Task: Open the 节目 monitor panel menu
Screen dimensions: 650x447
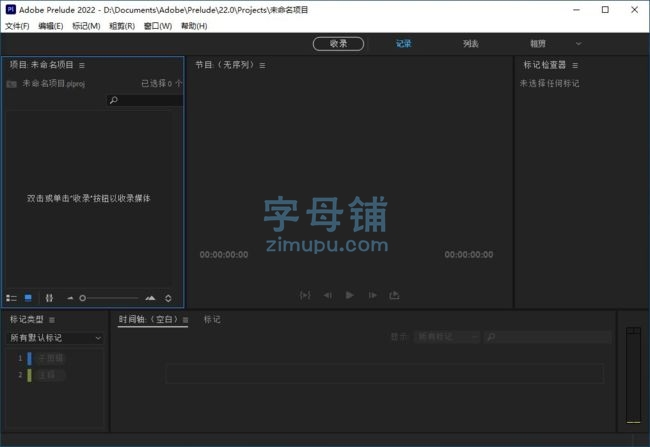Action: 262,66
